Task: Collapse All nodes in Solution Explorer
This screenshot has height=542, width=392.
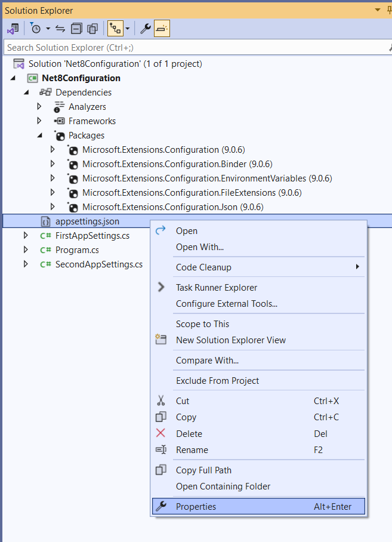Action: [76, 29]
